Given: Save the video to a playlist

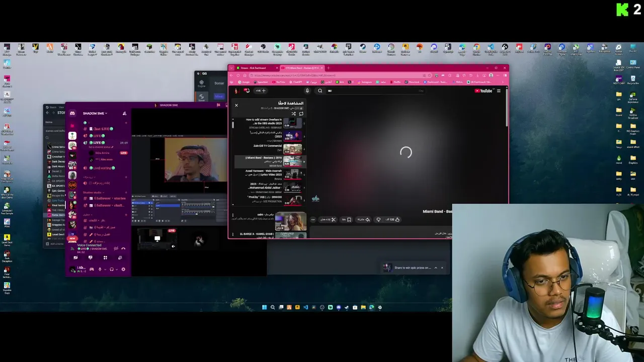Looking at the screenshot, I should pos(347,220).
